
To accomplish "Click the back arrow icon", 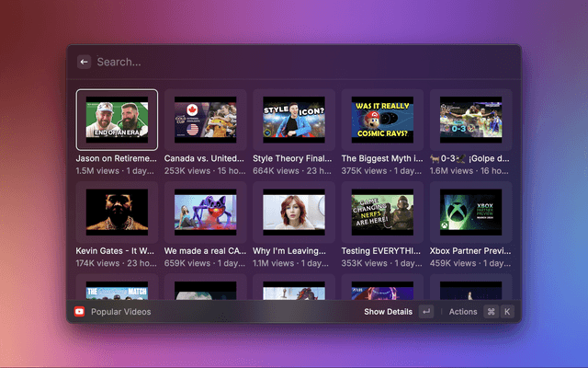I will 84,63.
